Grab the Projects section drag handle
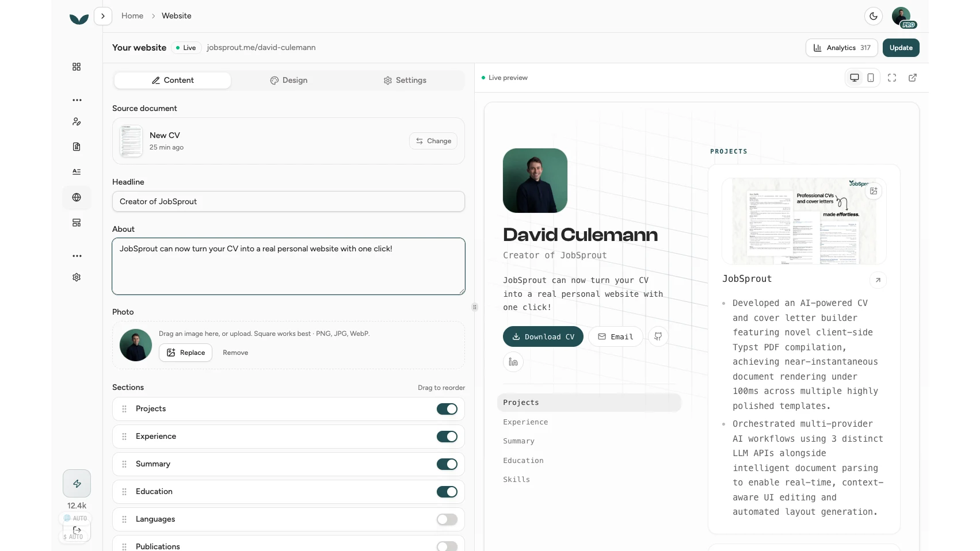The width and height of the screenshot is (980, 551). pos(124,409)
